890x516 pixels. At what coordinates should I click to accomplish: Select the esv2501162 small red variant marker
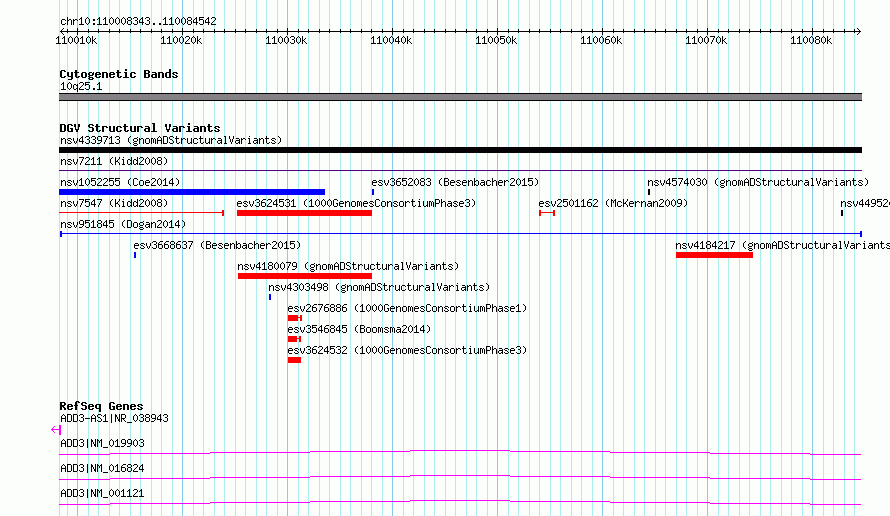point(547,213)
